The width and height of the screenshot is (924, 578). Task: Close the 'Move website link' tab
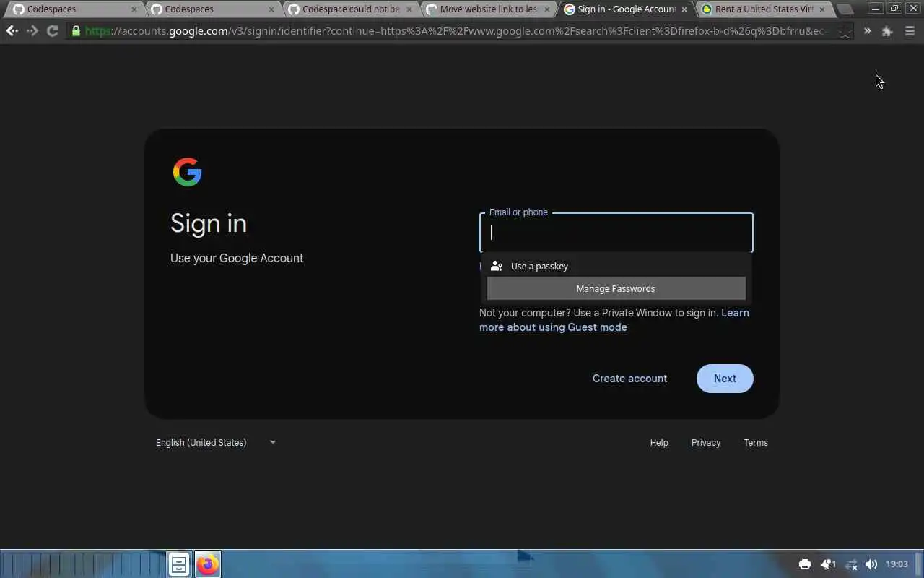click(546, 9)
